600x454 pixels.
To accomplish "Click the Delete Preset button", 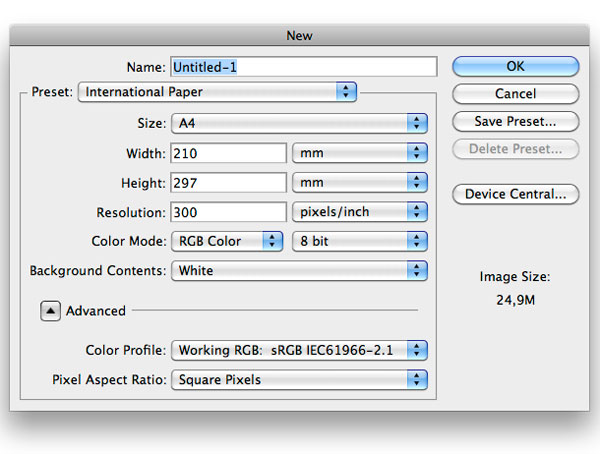I will click(x=515, y=149).
